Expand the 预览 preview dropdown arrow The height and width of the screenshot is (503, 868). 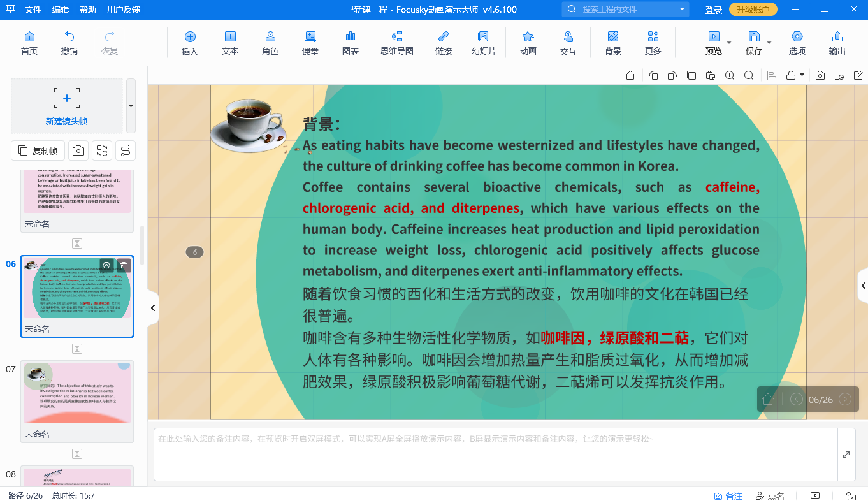[729, 43]
